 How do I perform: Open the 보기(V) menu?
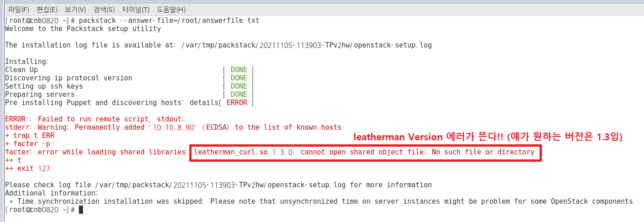(75, 10)
